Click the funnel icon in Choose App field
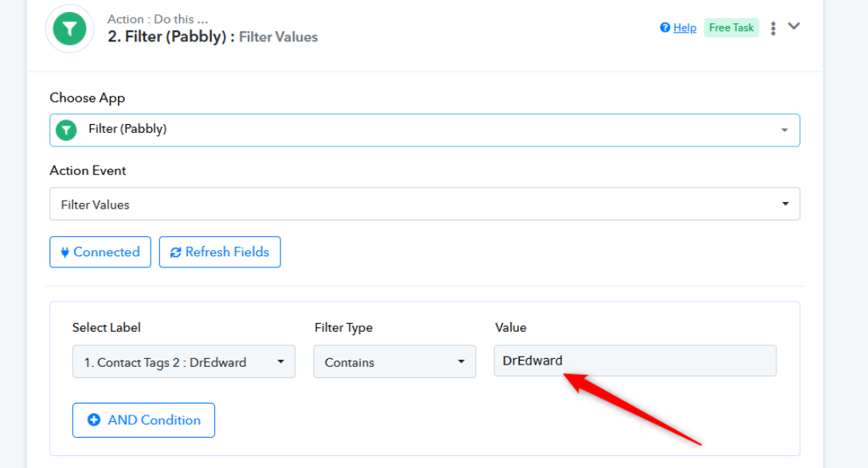Screen dimensions: 868x468 tap(66, 130)
